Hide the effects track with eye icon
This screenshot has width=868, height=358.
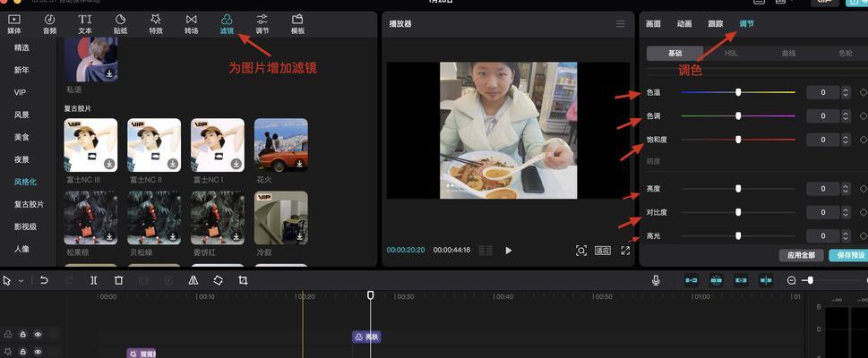38,352
